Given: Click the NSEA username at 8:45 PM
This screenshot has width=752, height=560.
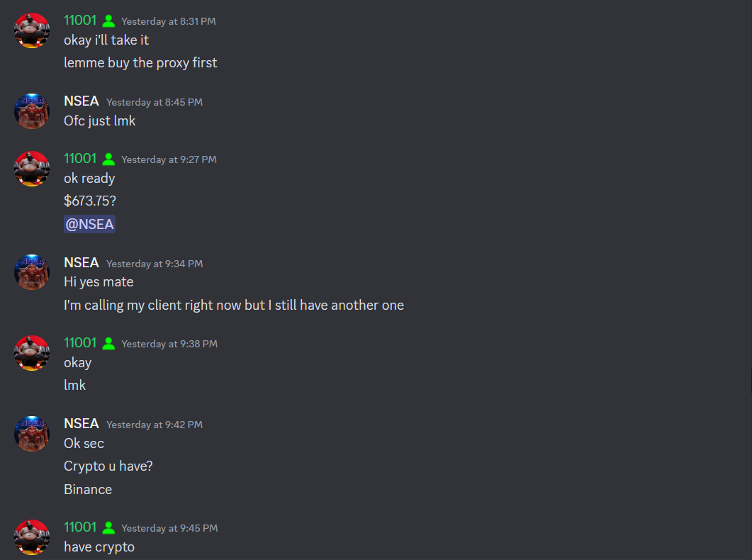Looking at the screenshot, I should coord(81,101).
